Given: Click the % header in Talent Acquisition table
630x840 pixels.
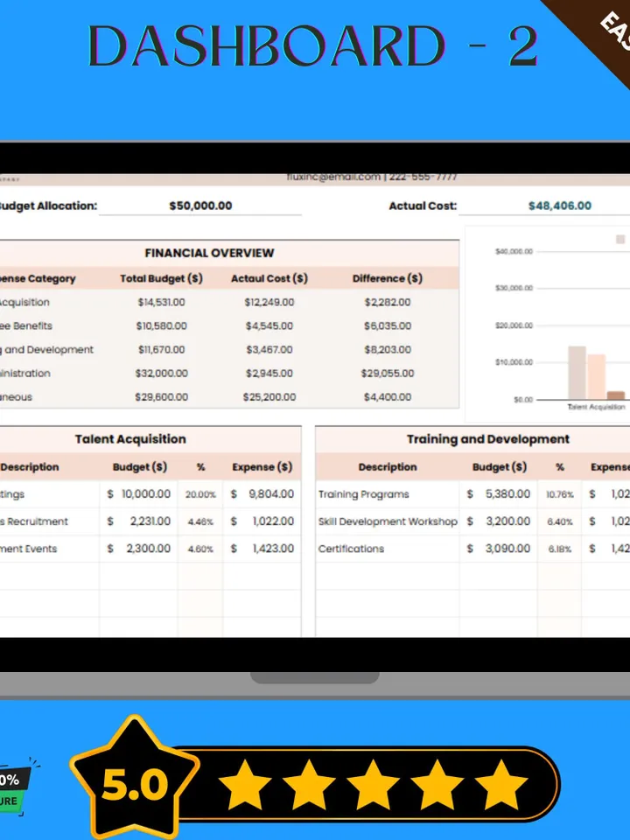Looking at the screenshot, I should (201, 467).
